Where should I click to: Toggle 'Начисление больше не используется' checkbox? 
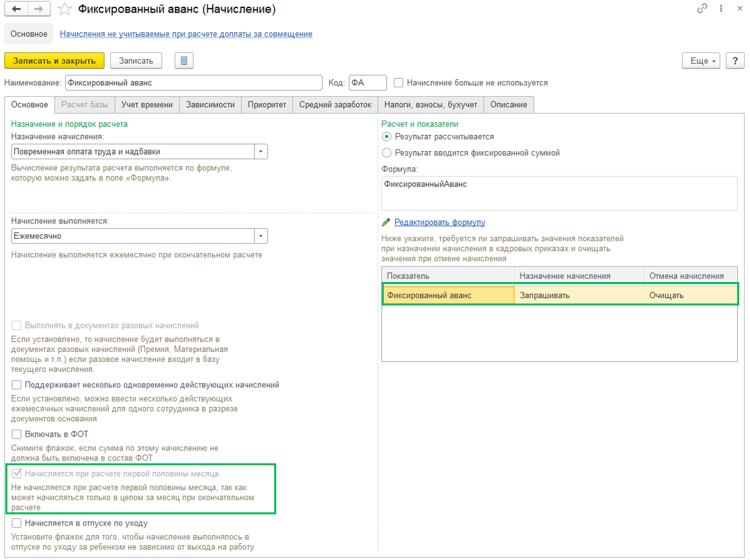(x=399, y=83)
